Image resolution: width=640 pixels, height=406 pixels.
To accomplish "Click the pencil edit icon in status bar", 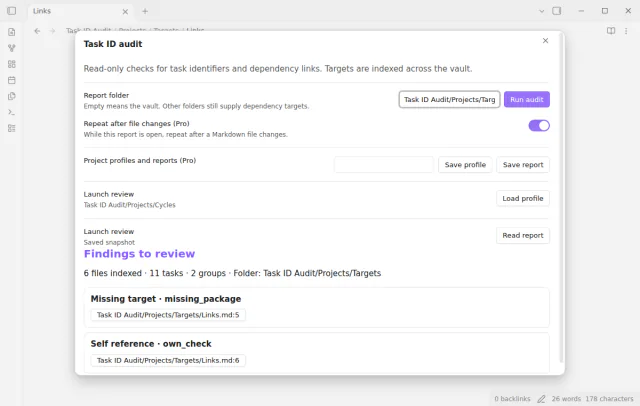I will pyautogui.click(x=541, y=399).
